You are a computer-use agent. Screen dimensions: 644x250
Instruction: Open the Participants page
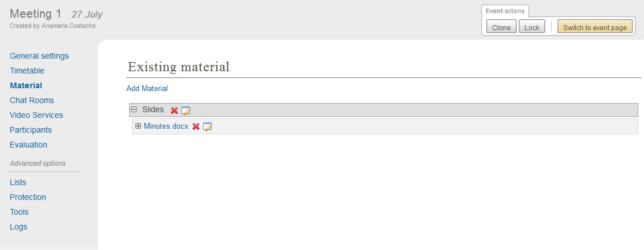click(31, 130)
